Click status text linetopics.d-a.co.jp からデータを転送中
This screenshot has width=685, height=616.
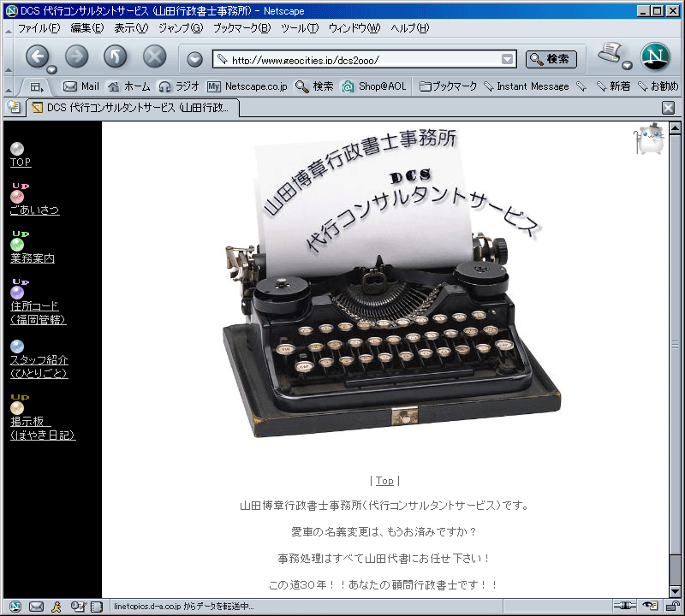(x=183, y=607)
